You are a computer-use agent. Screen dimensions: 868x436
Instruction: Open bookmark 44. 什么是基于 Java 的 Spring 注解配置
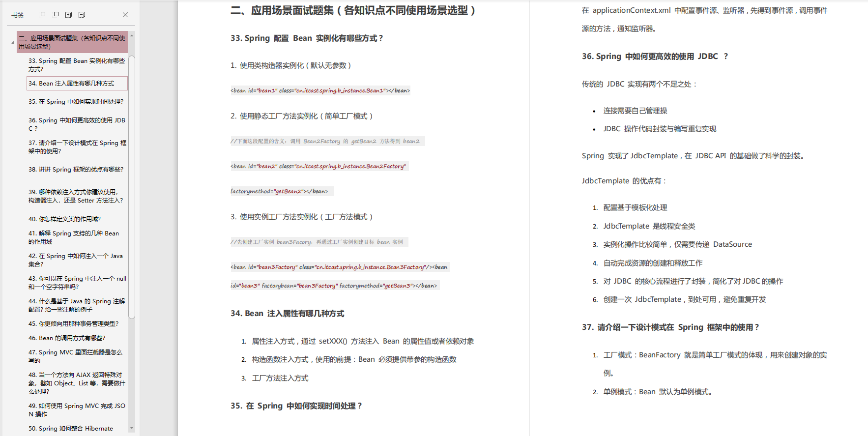pyautogui.click(x=77, y=305)
